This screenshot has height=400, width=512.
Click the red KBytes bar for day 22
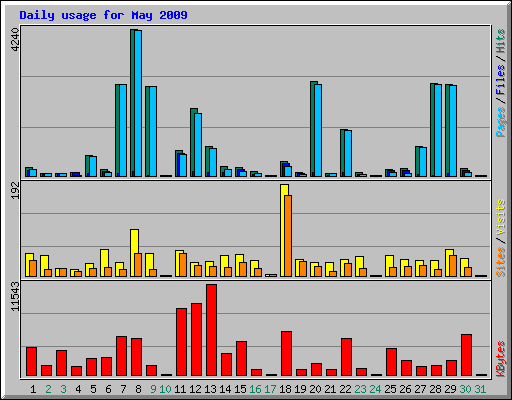tap(346, 357)
